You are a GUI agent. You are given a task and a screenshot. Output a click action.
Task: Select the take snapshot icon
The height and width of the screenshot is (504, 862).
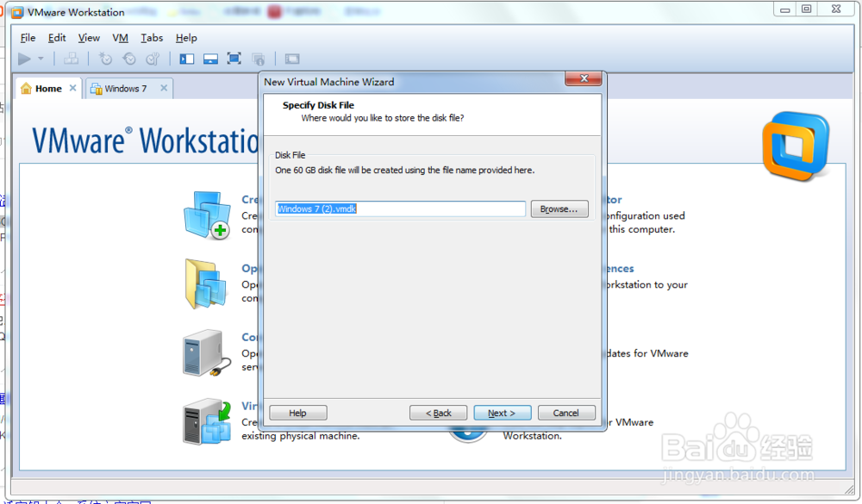pos(105,59)
